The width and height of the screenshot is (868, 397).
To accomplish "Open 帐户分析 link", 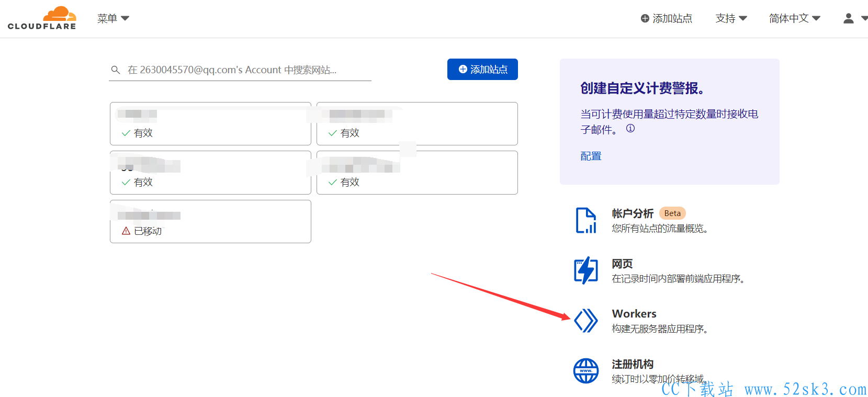I will (633, 213).
